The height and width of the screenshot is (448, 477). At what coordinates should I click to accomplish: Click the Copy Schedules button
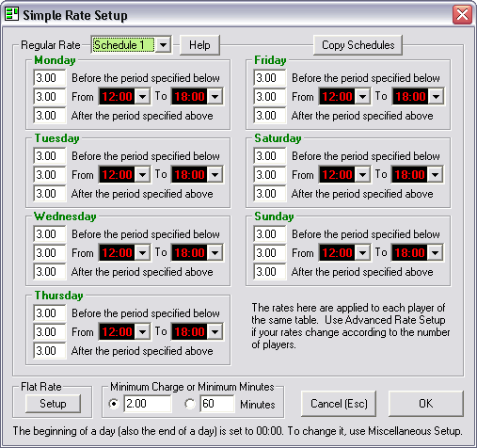tap(358, 45)
